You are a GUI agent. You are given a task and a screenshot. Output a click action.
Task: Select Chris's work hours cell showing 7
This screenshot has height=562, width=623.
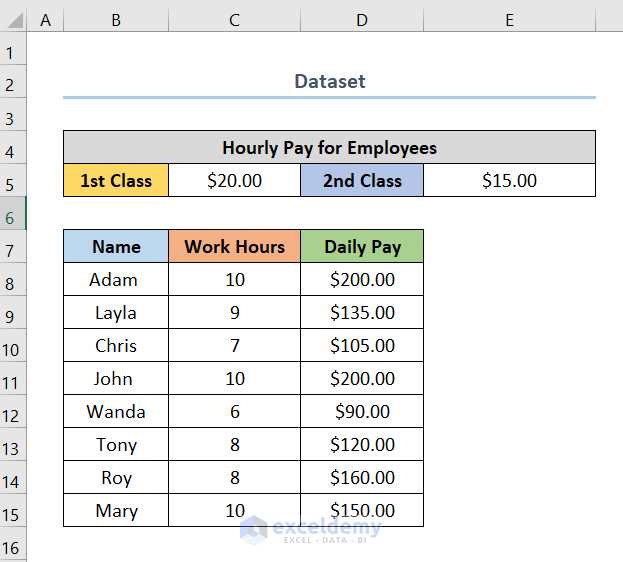[x=234, y=345]
